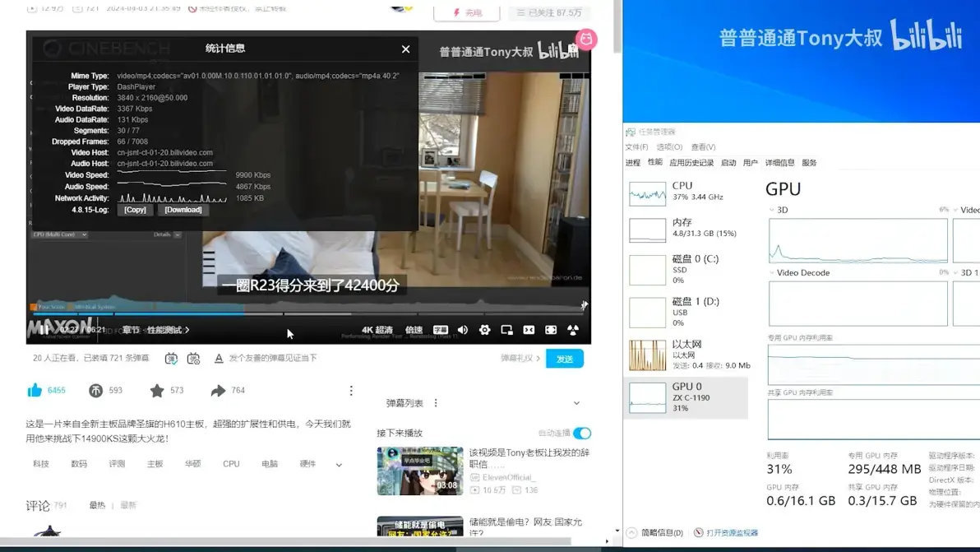Click the CPU video tag
Screen dimensions: 980x552
(231, 464)
